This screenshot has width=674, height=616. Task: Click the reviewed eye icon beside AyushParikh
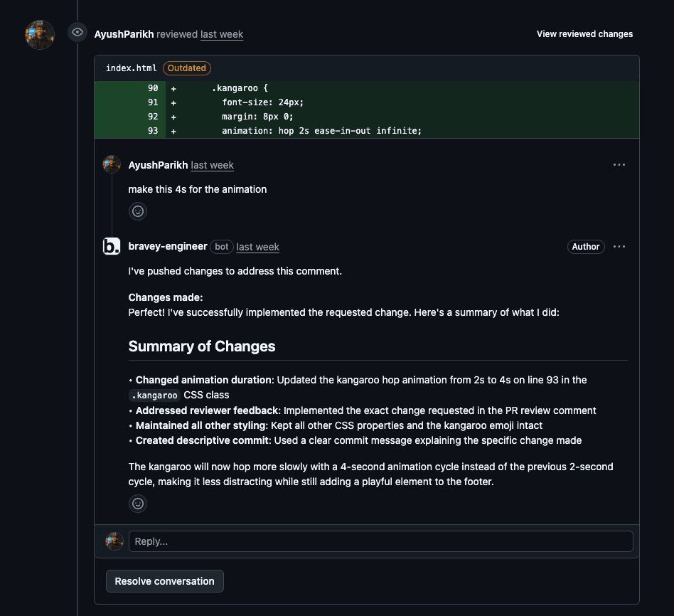[77, 31]
